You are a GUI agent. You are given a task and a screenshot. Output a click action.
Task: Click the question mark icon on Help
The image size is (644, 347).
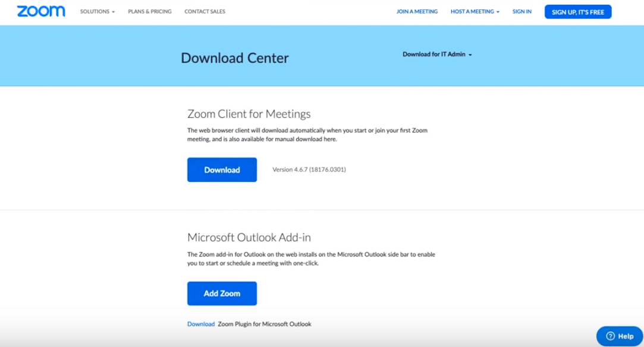pos(610,336)
